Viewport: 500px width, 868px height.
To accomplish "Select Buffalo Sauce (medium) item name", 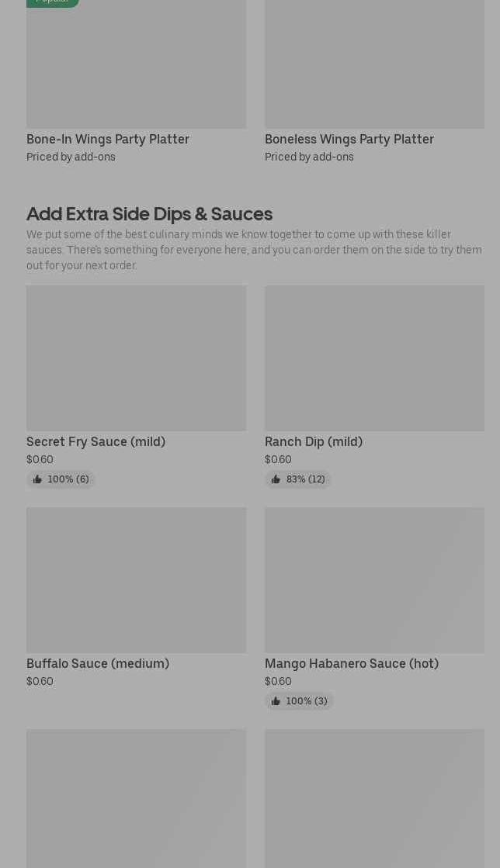I will coord(98,663).
